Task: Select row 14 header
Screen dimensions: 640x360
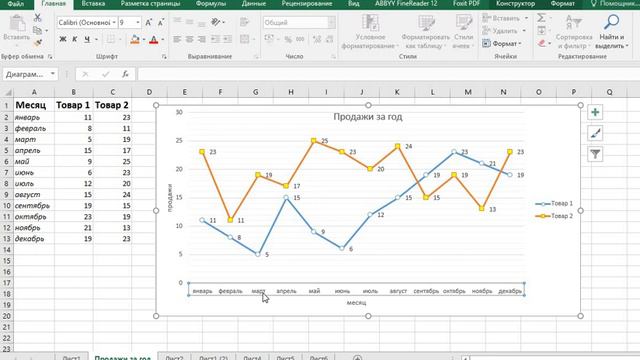Action: (x=7, y=250)
